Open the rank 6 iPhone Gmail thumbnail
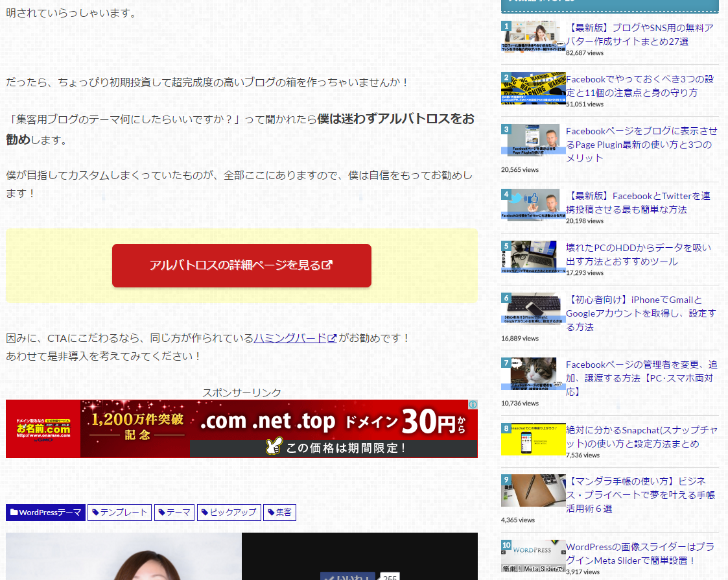Image resolution: width=728 pixels, height=580 pixels. [x=533, y=309]
